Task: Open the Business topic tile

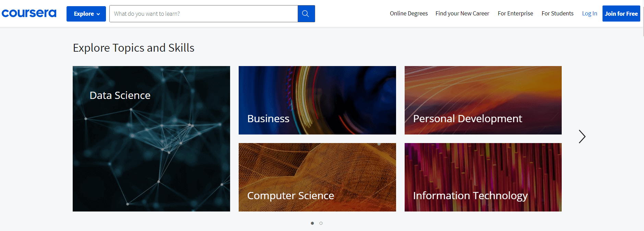Action: click(x=317, y=100)
